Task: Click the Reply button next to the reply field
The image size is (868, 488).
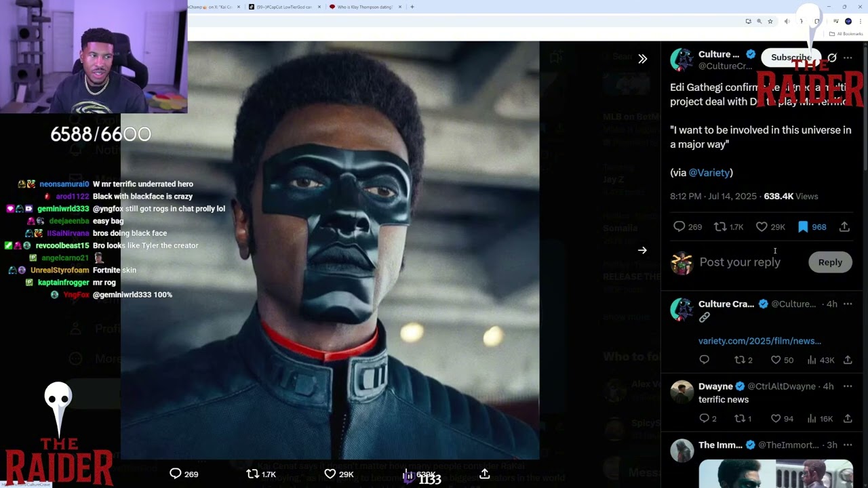Action: (830, 262)
